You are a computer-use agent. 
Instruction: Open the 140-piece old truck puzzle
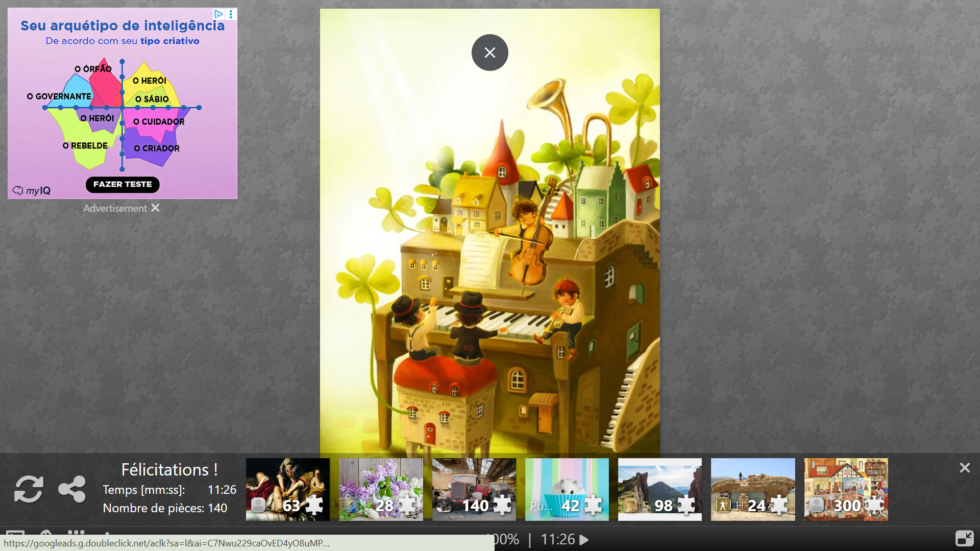[x=474, y=489]
